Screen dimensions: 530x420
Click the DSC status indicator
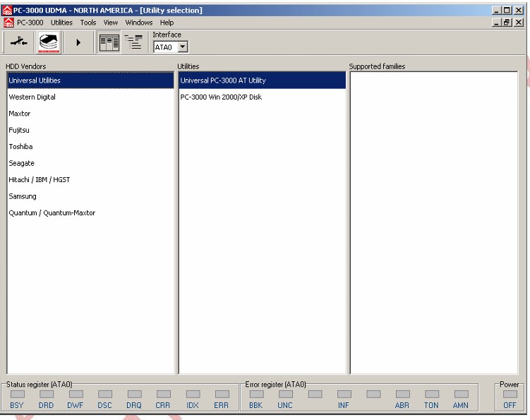(x=105, y=395)
